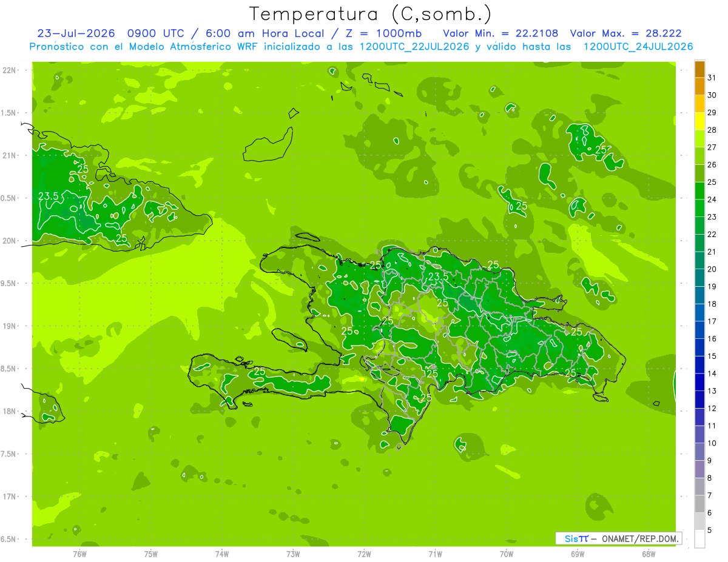Pick gray colorbar swatch between 6 and 7
The height and width of the screenshot is (562, 728).
point(699,504)
